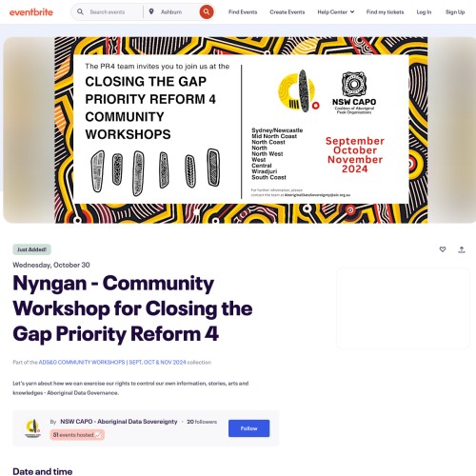The height and width of the screenshot is (476, 476).
Task: Share the event using the share icon
Action: tap(462, 249)
